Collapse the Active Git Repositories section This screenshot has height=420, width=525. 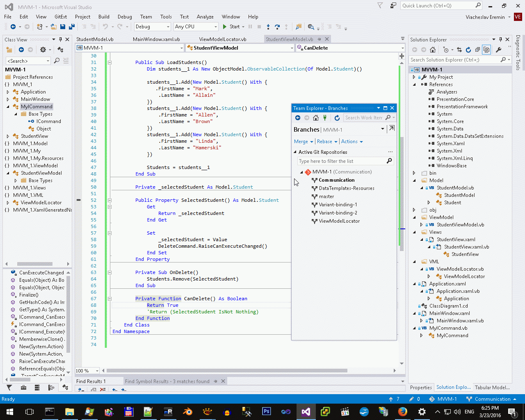[295, 152]
